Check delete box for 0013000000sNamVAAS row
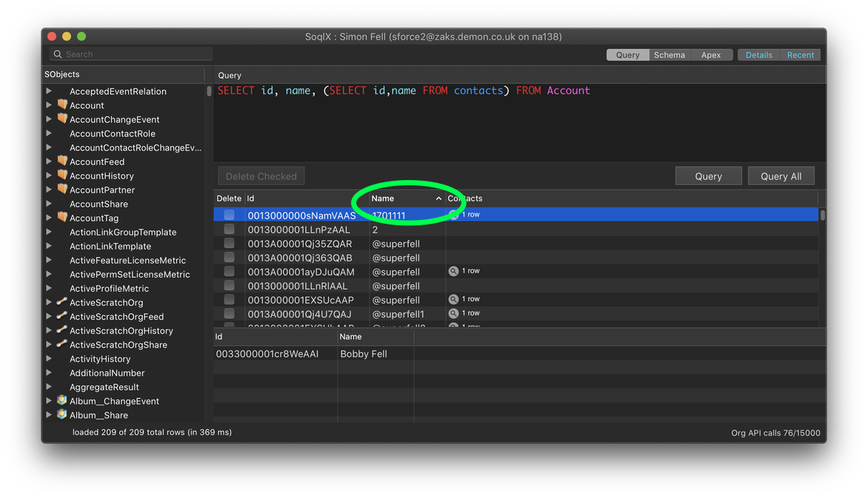 click(229, 215)
